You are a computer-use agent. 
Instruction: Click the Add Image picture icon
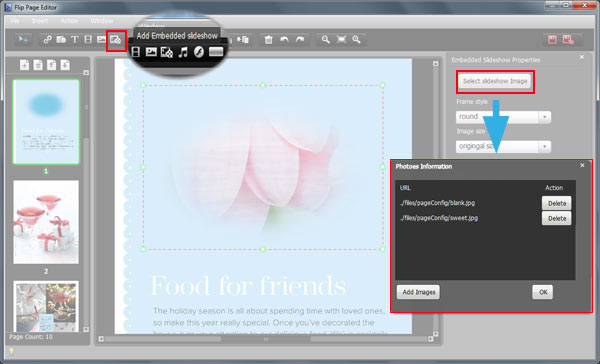tap(101, 39)
